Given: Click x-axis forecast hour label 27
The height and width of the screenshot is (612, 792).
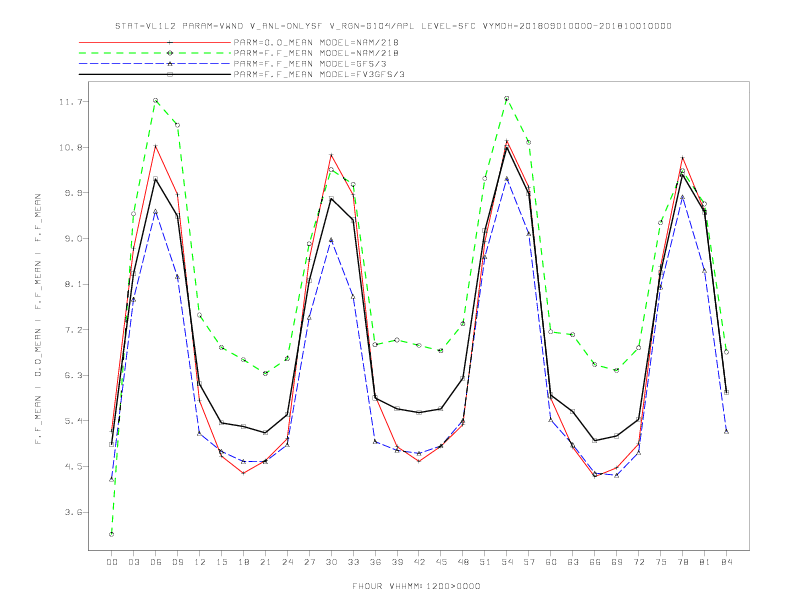Looking at the screenshot, I should coord(309,562).
